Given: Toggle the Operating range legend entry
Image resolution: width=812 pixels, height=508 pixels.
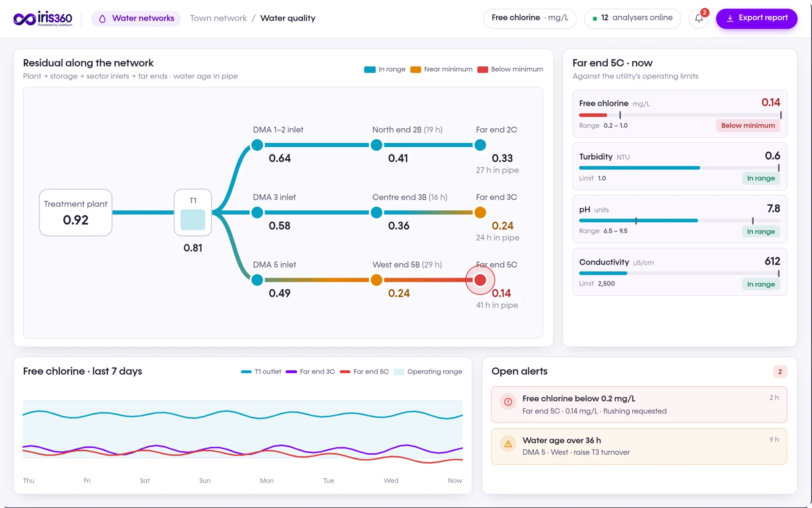Looking at the screenshot, I should tap(428, 372).
